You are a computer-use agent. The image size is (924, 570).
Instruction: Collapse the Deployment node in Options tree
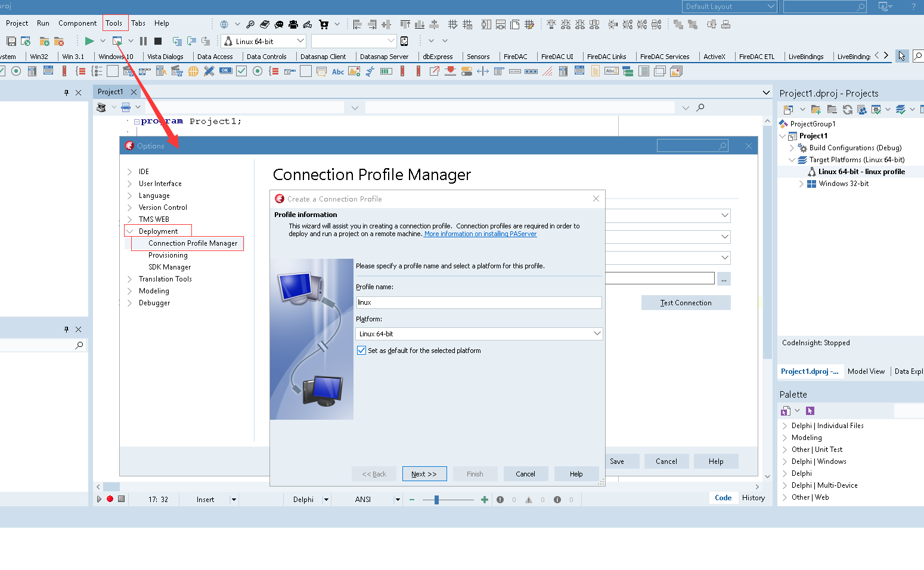click(x=129, y=231)
